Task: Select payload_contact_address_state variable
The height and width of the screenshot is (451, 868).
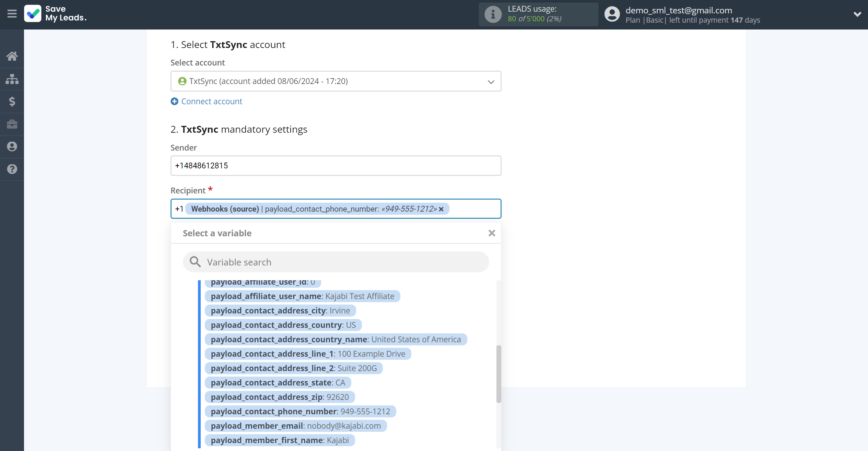Action: click(278, 383)
